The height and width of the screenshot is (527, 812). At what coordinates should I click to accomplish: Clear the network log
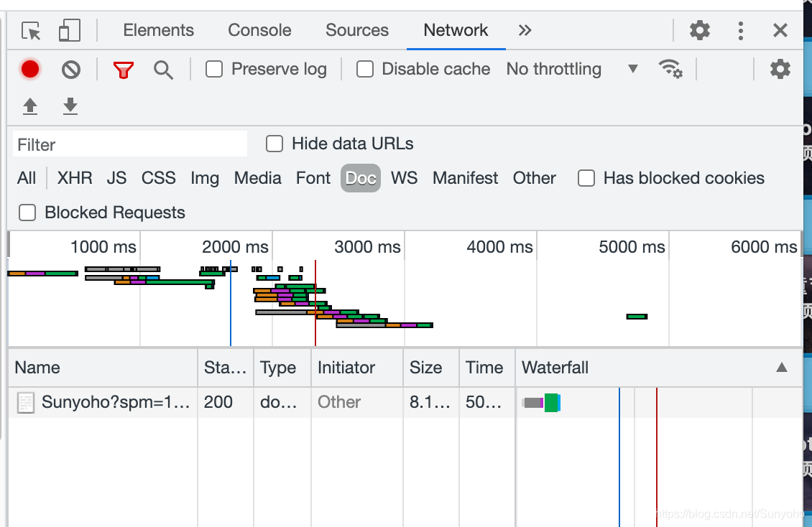pyautogui.click(x=71, y=70)
